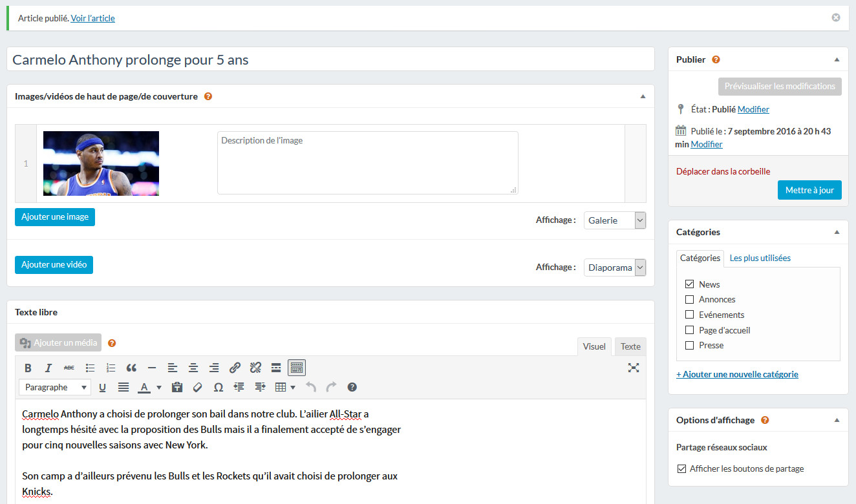Open the table options dropdown arrow
The image size is (856, 504).
[x=293, y=387]
